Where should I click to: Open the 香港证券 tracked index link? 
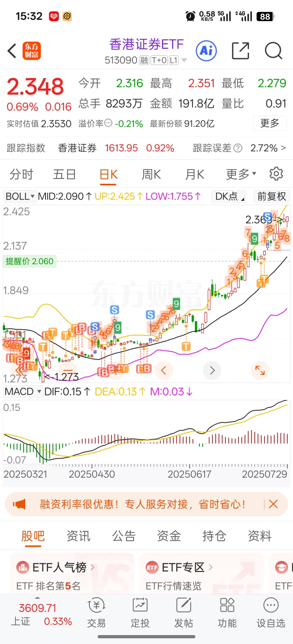pyautogui.click(x=77, y=148)
